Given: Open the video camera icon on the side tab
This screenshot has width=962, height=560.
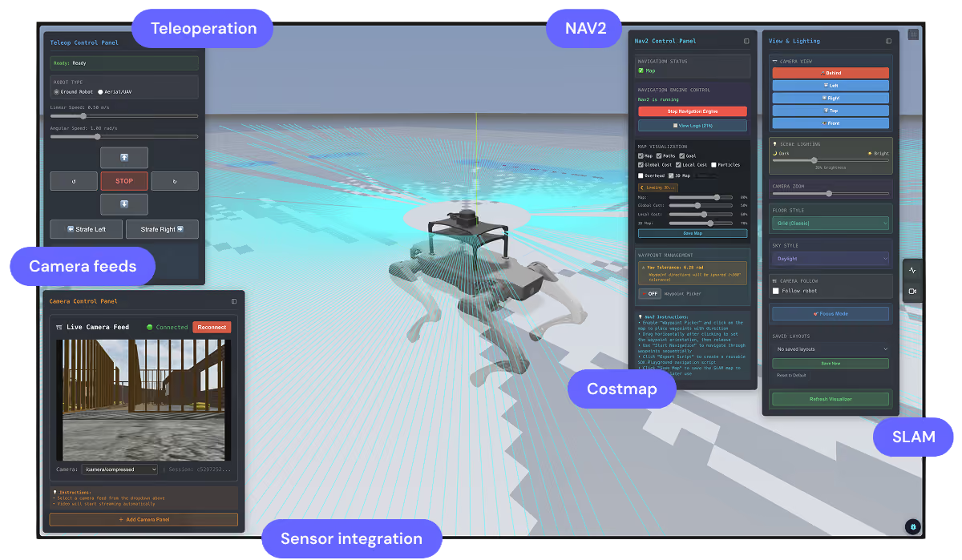Looking at the screenshot, I should [912, 291].
